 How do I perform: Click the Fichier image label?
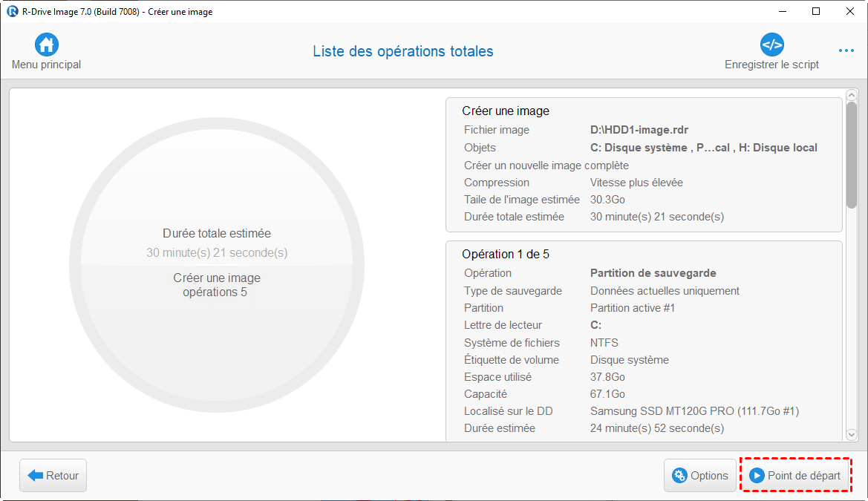pos(496,130)
